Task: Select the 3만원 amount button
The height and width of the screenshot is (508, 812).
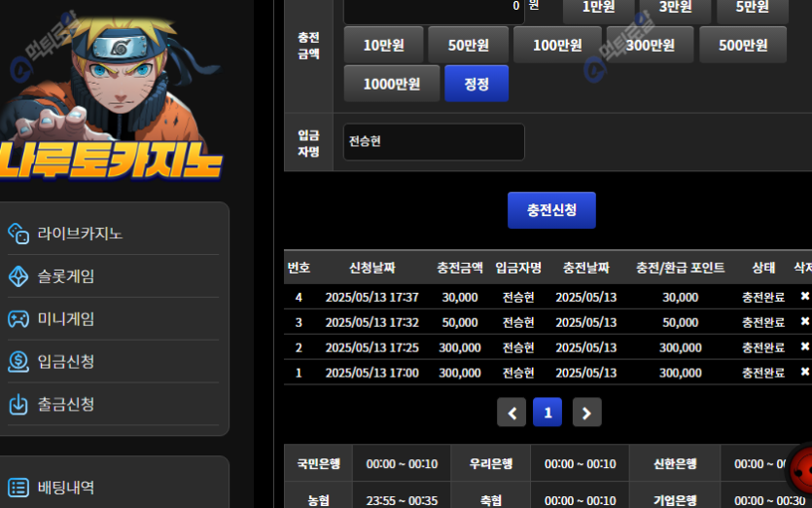Action: (675, 10)
